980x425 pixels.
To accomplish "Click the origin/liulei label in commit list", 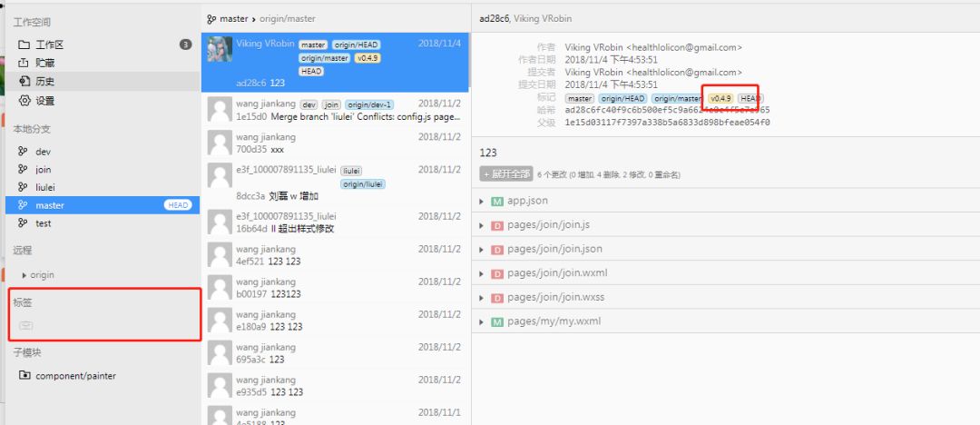I will [362, 184].
